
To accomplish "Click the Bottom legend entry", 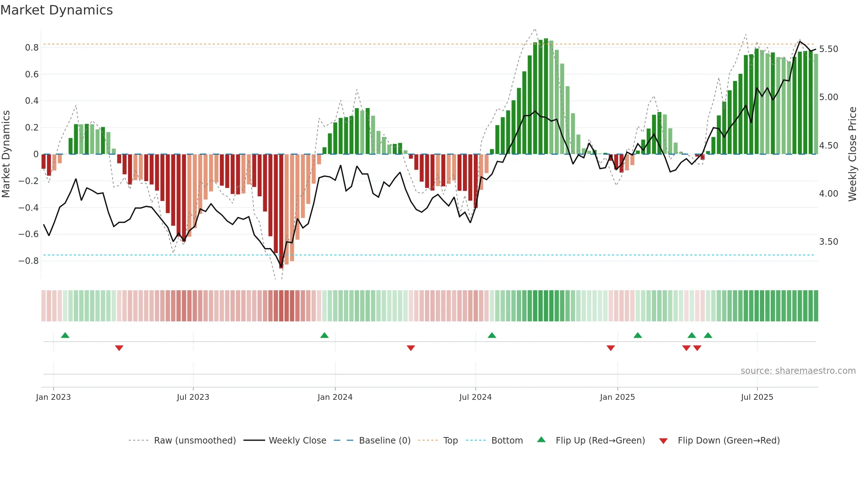I will (494, 440).
